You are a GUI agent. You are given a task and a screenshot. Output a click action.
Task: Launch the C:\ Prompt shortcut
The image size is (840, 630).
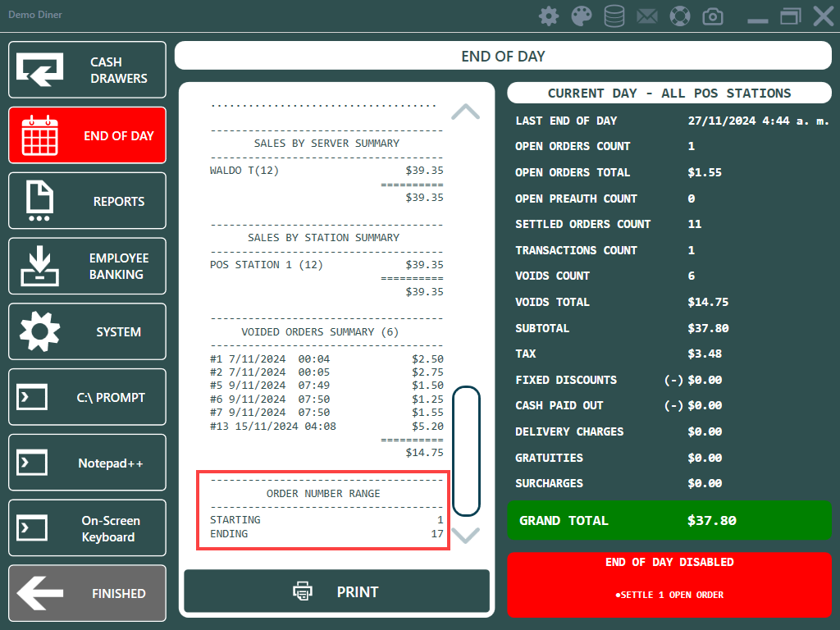coord(87,398)
